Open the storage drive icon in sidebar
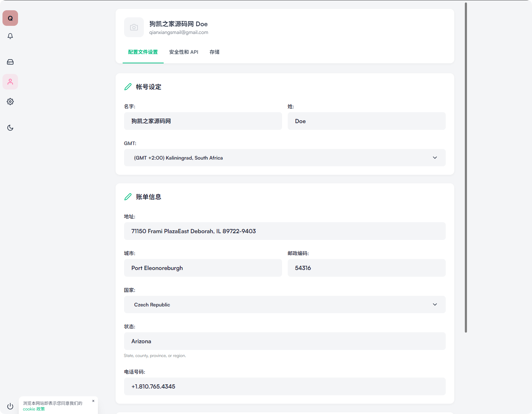Image resolution: width=532 pixels, height=414 pixels. tap(10, 62)
